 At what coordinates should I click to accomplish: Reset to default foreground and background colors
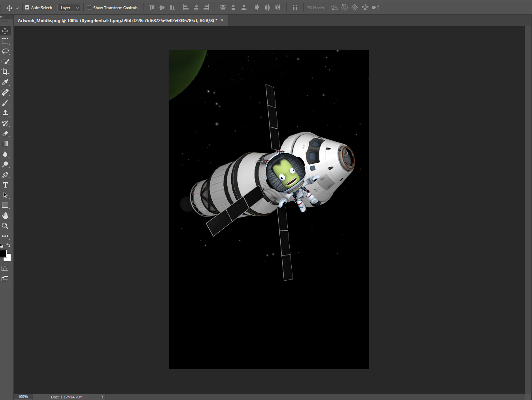tap(2, 246)
